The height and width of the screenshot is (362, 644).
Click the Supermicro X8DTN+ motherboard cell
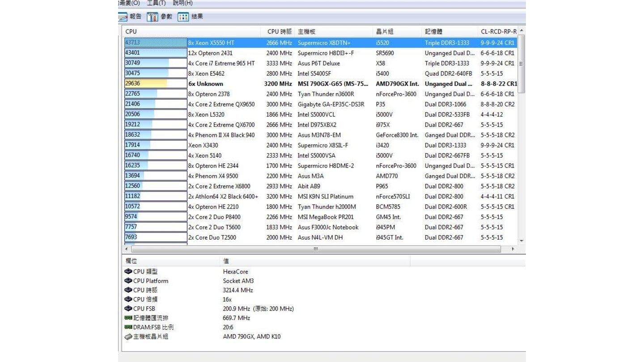coord(324,43)
